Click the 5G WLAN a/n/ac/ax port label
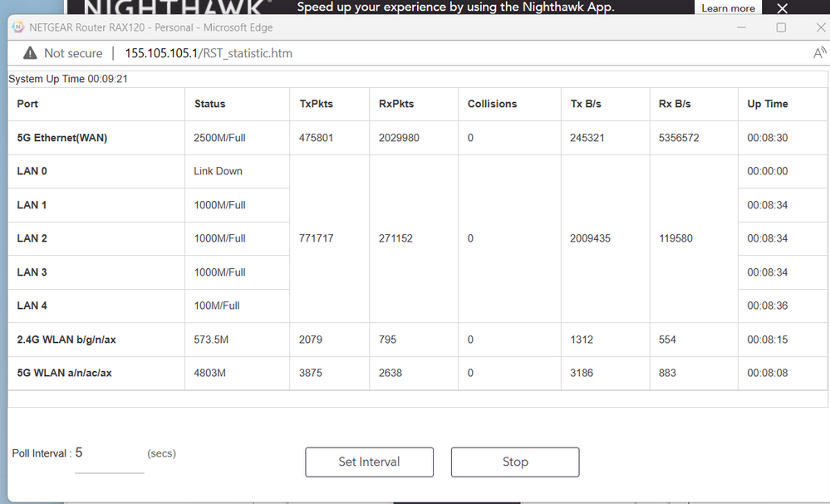 64,373
